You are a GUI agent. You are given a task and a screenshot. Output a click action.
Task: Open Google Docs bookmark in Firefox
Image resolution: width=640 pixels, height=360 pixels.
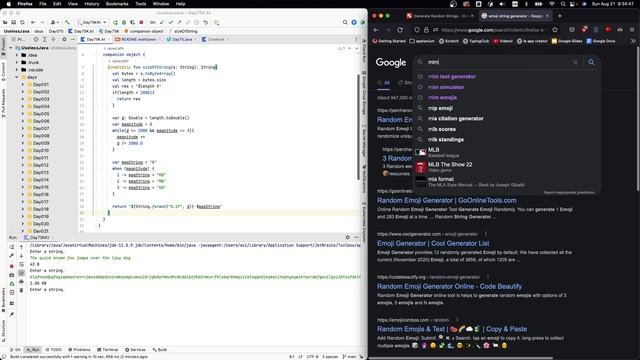tap(601, 41)
